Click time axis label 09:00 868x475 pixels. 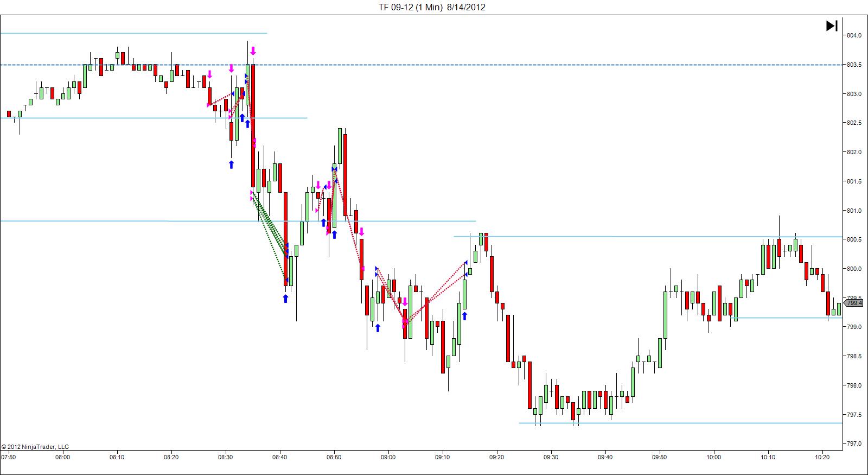coord(388,458)
